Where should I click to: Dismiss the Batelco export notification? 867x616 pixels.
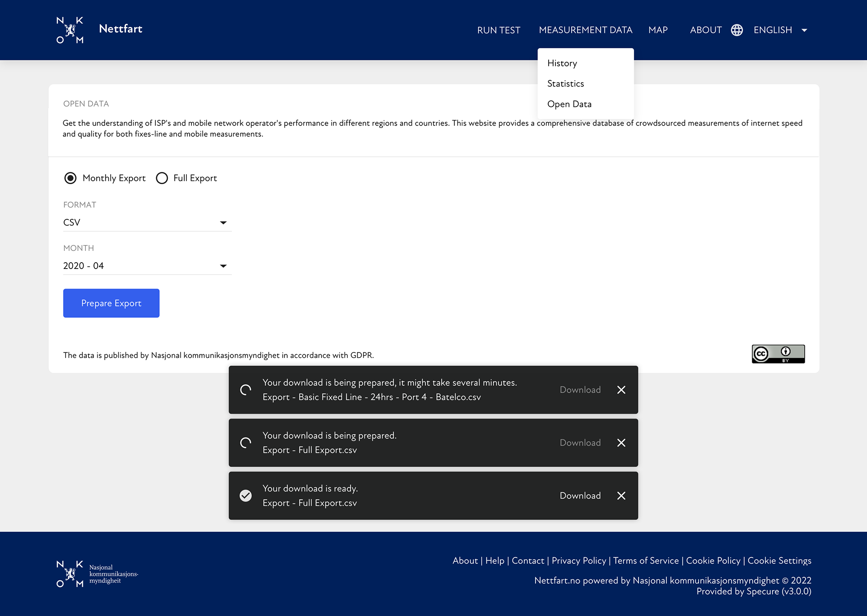tap(621, 390)
